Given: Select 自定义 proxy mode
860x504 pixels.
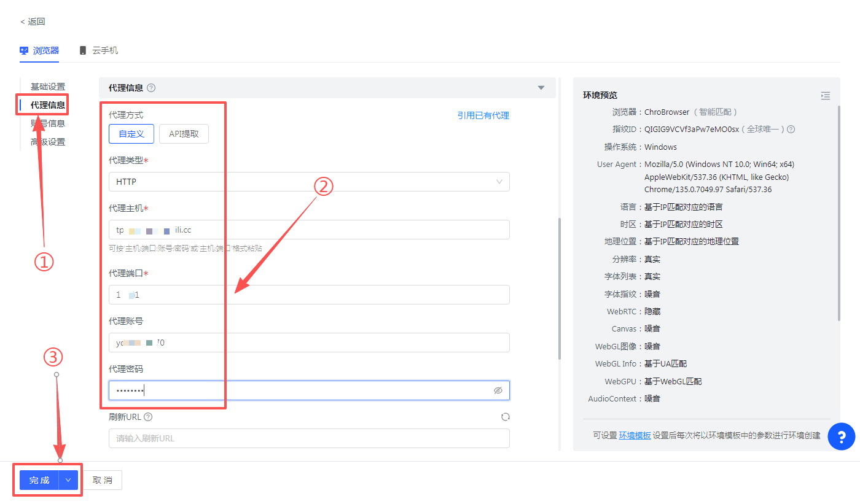Looking at the screenshot, I should tap(131, 133).
